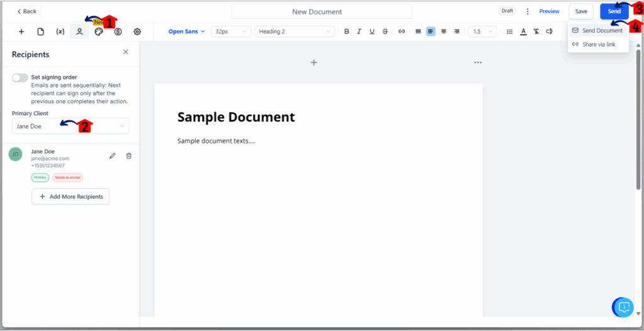The image size is (644, 331).
Task: Close the Recipients panel
Action: [x=126, y=52]
